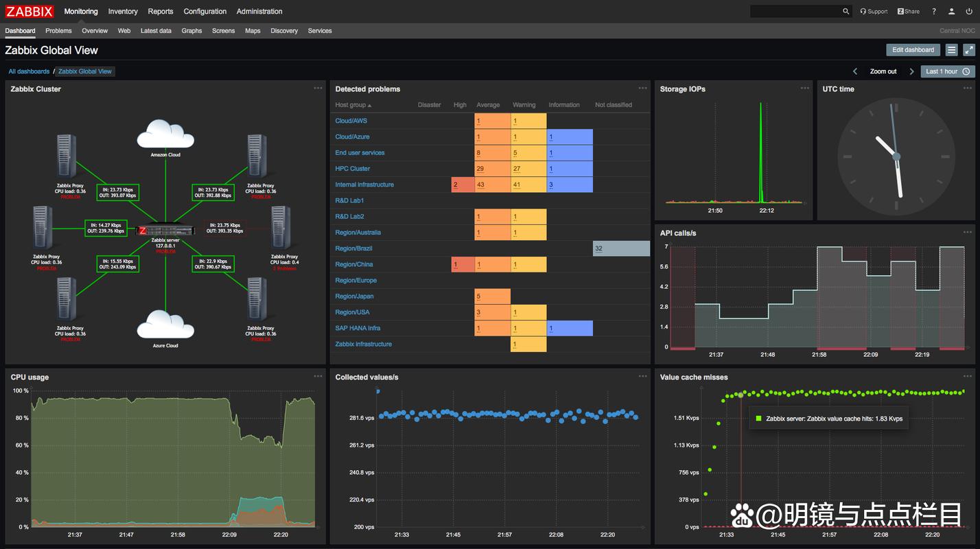
Task: Switch to the Services tab
Action: (x=320, y=31)
